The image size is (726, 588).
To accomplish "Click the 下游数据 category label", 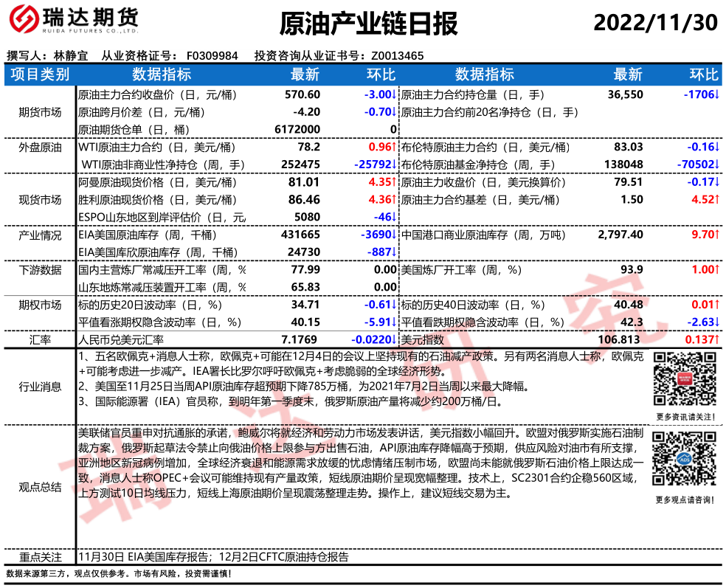I will (x=40, y=270).
